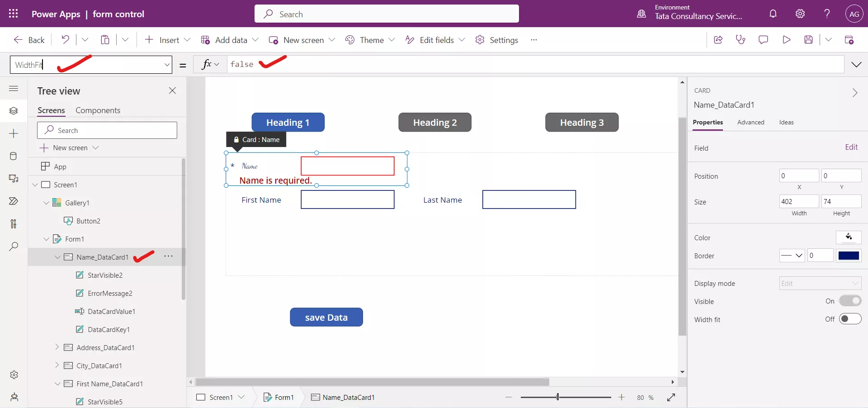Select the Insert plus icon in sidebar
868x408 pixels.
(14, 134)
